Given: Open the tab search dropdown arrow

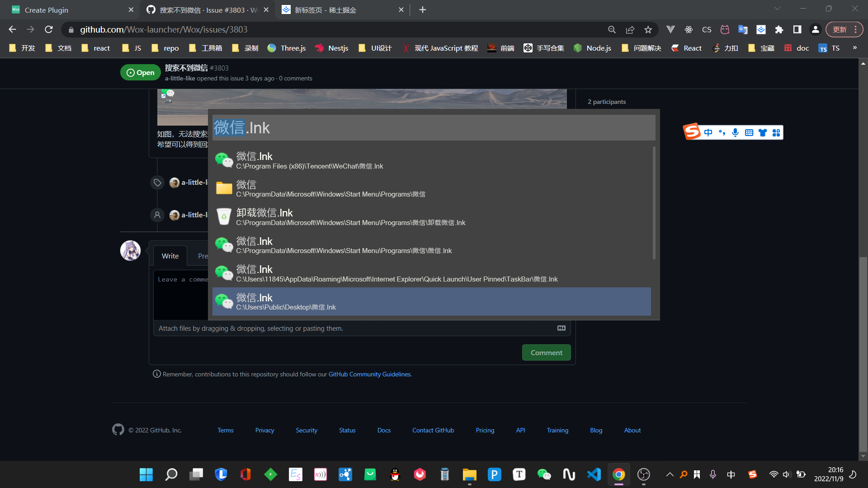Looking at the screenshot, I should pos(777,8).
